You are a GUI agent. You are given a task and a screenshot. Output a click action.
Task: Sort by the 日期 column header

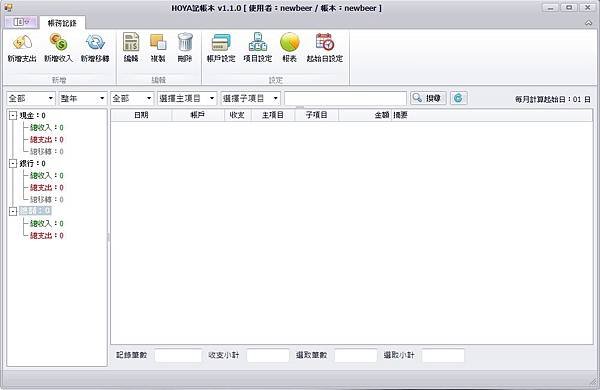(x=141, y=115)
